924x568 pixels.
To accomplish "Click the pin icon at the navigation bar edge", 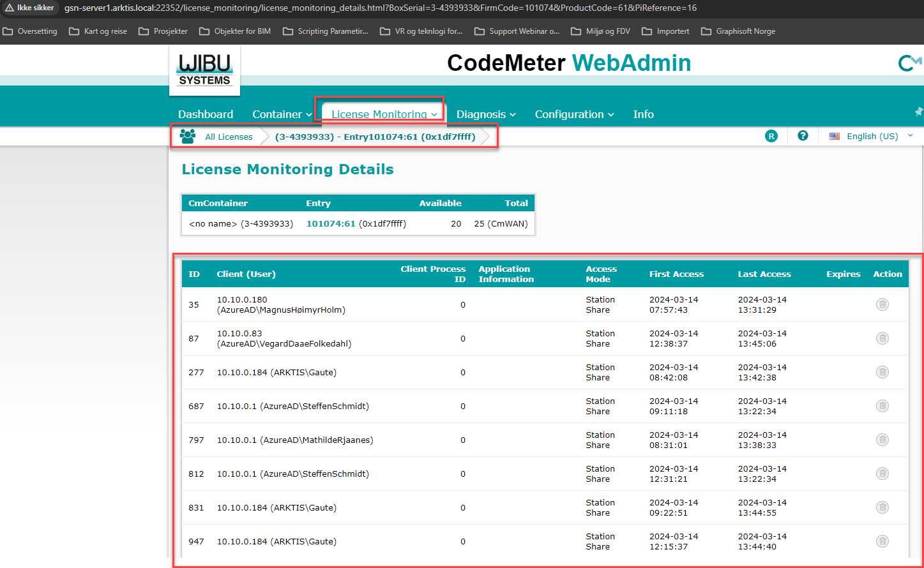I will [918, 112].
